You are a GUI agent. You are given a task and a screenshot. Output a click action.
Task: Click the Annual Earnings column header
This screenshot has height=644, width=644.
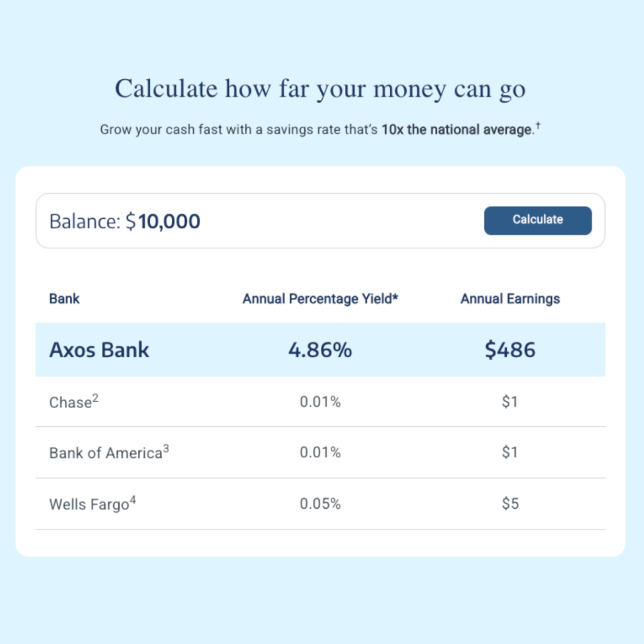[x=510, y=299]
